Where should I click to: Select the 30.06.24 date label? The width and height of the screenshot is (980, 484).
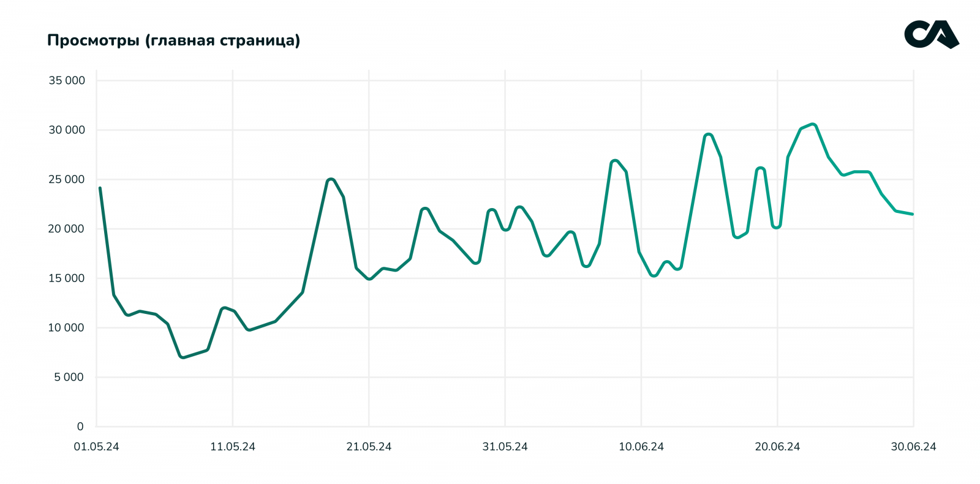click(x=913, y=447)
